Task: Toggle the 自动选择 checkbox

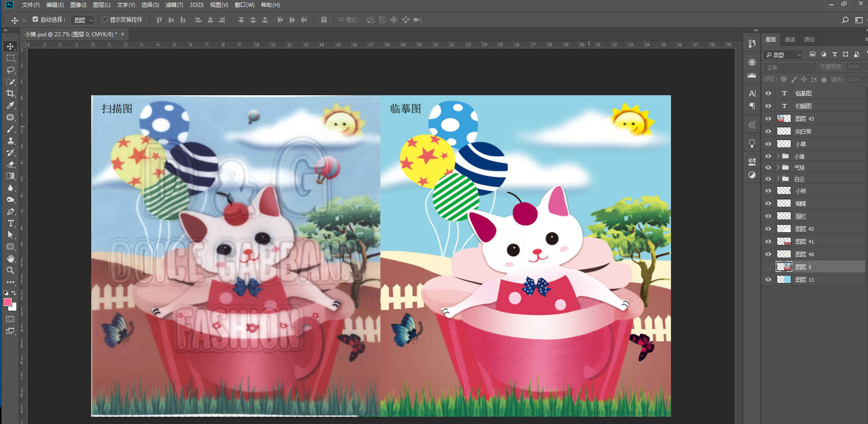Action: point(35,19)
